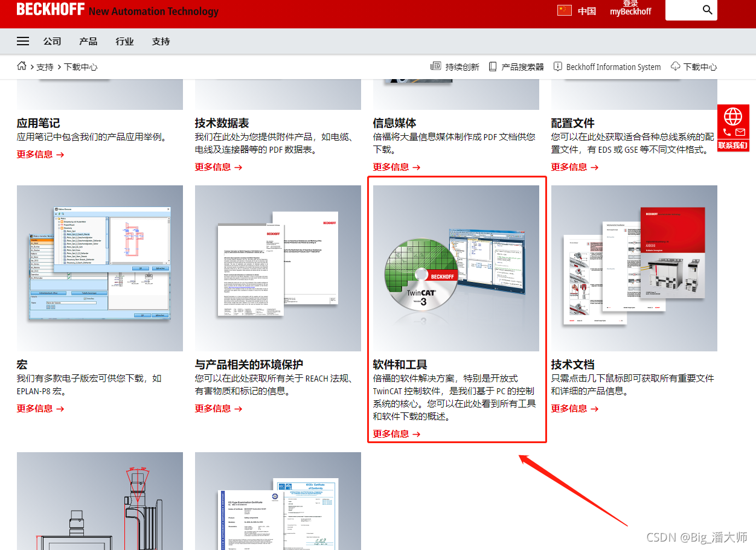Click the 产品搜索器 icon
Image resolution: width=756 pixels, height=550 pixels.
[493, 66]
